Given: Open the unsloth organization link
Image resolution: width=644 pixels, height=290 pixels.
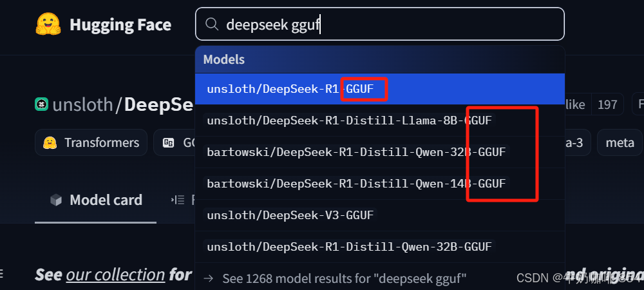Looking at the screenshot, I should coord(82,105).
